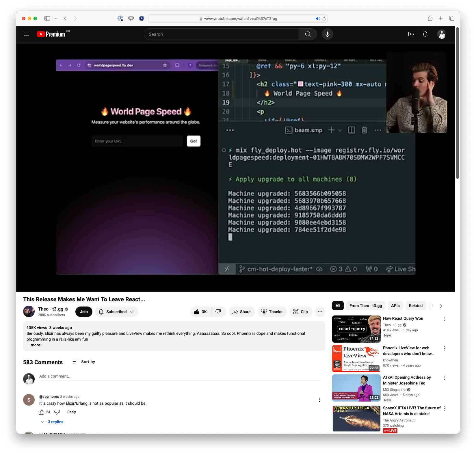Open the Create video icon
The width and height of the screenshot is (476, 455).
[x=411, y=34]
